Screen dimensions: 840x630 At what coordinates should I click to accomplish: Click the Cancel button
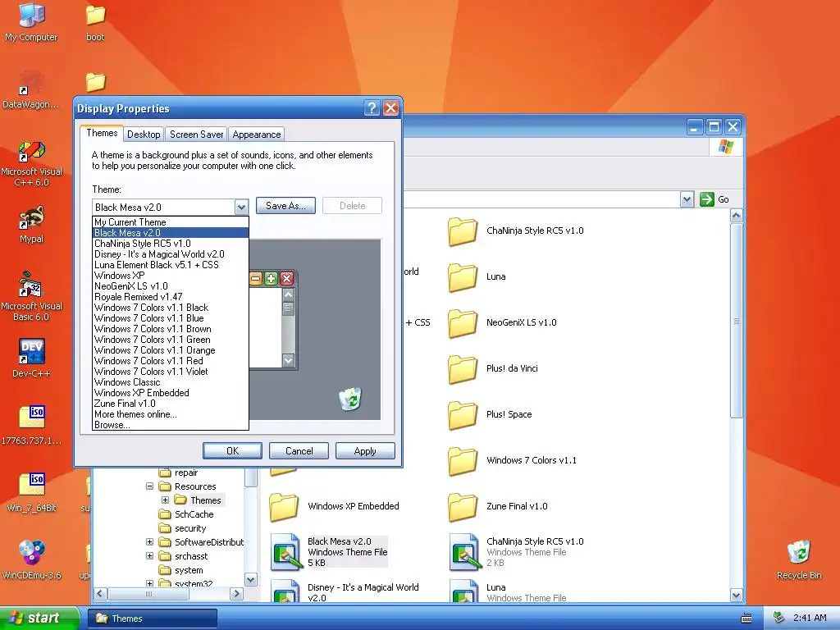pyautogui.click(x=299, y=451)
